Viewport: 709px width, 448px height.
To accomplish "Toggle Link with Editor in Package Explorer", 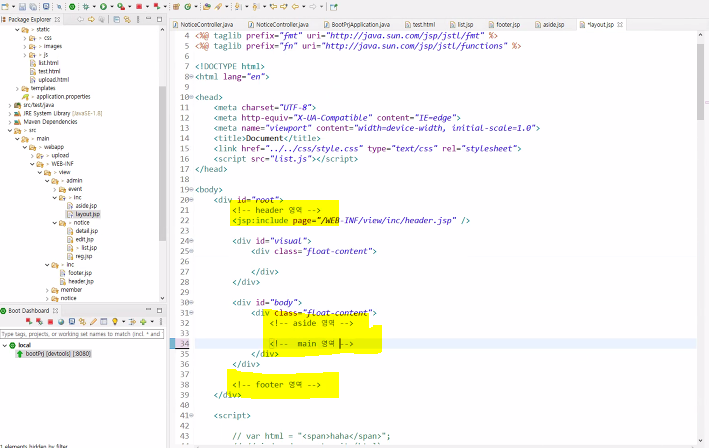I will pos(127,19).
